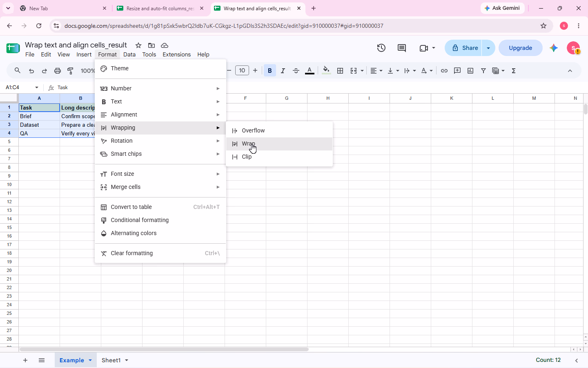Insert a link
588x368 pixels.
coord(444,71)
